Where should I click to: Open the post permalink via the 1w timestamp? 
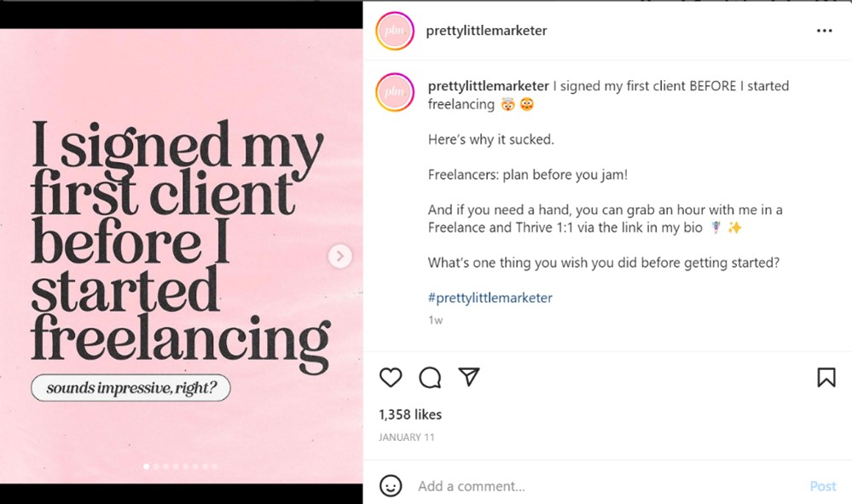tap(435, 320)
